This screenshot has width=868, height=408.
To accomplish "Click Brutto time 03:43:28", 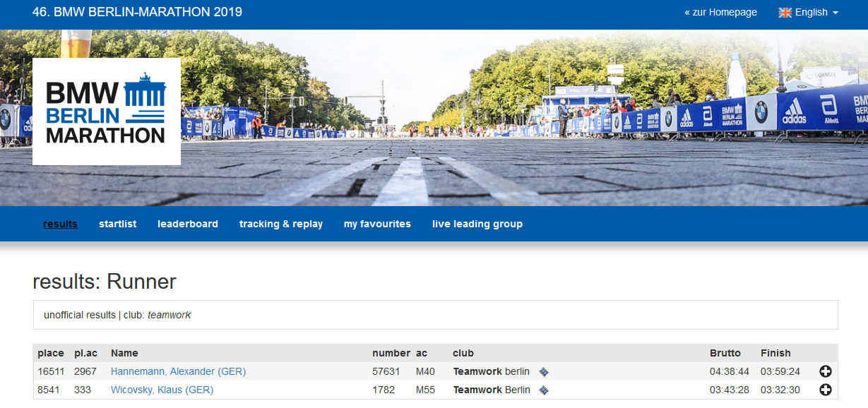I will (x=730, y=390).
